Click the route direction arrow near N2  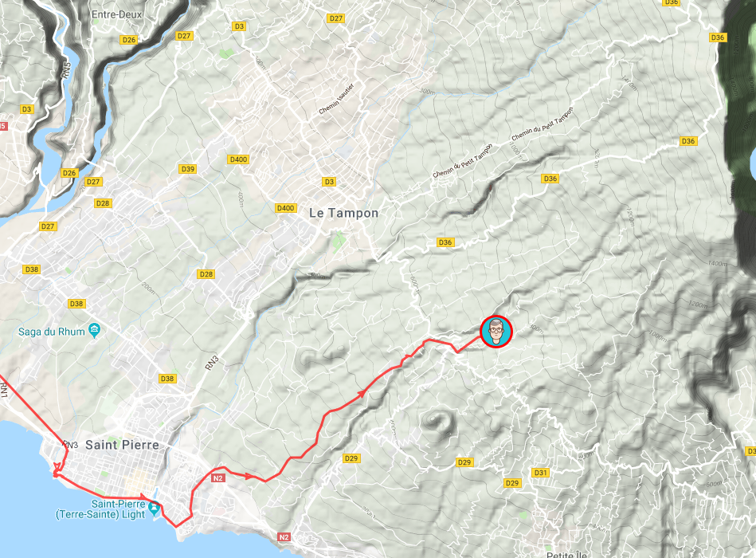click(249, 476)
